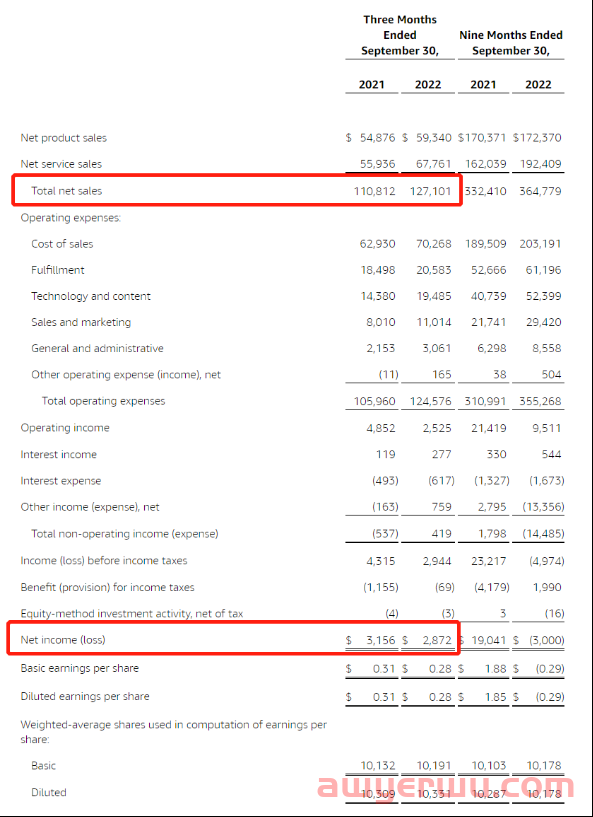The width and height of the screenshot is (593, 817).
Task: Select the value 364,779
Action: tap(540, 191)
